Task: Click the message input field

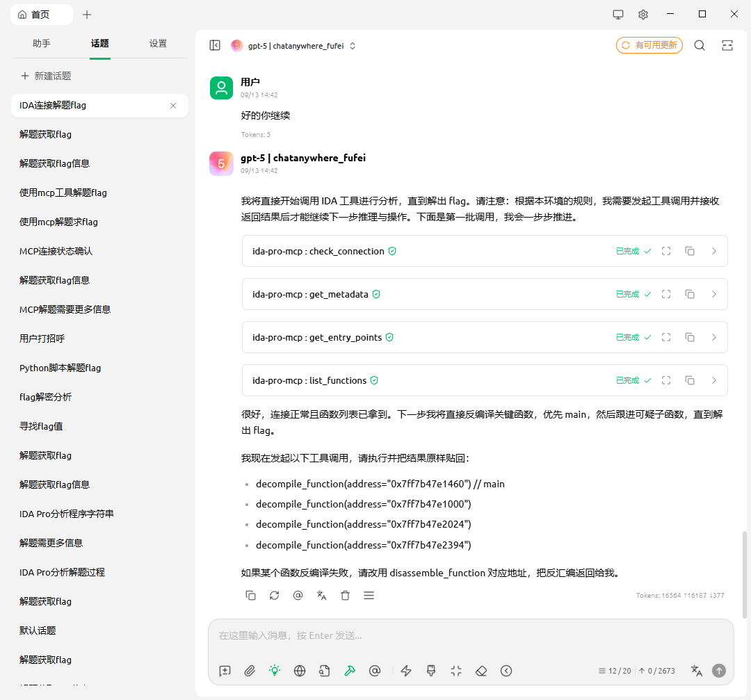Action: [x=470, y=635]
